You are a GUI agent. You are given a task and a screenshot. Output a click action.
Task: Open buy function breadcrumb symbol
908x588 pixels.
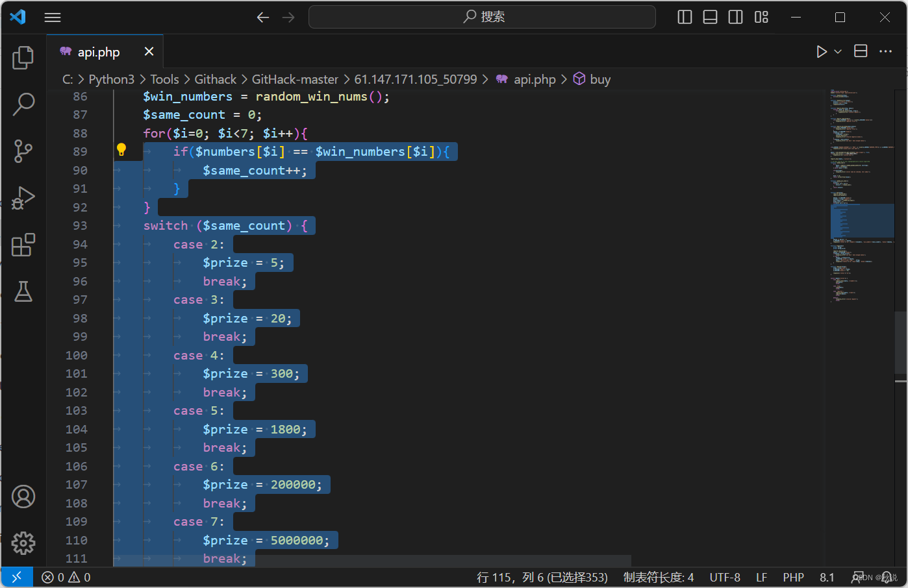(x=592, y=79)
